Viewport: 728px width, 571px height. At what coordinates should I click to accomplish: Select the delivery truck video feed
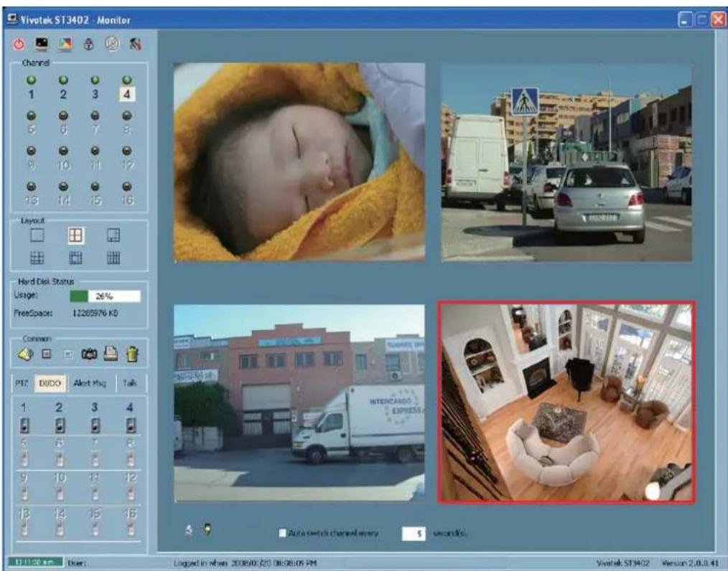click(x=299, y=403)
